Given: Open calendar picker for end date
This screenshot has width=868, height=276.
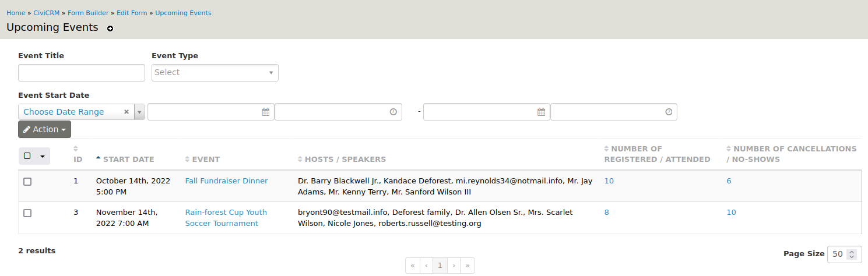Looking at the screenshot, I should 542,112.
